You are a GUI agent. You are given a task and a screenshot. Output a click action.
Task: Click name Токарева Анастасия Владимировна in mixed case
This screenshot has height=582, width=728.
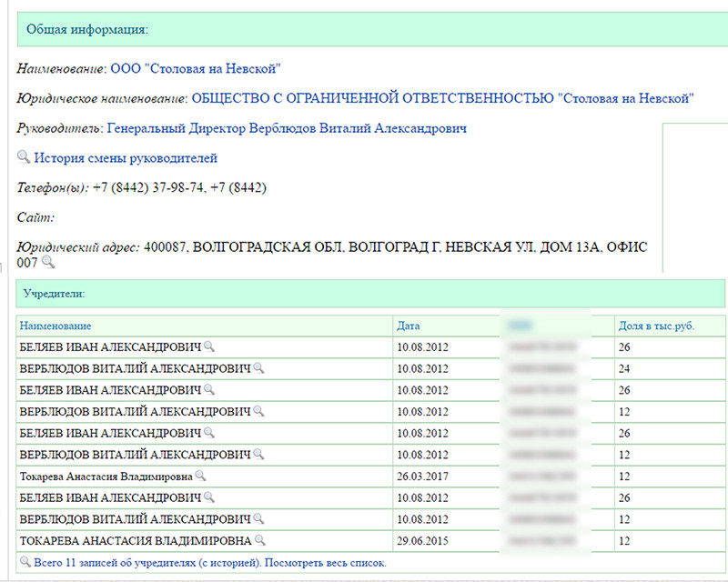pyautogui.click(x=106, y=477)
